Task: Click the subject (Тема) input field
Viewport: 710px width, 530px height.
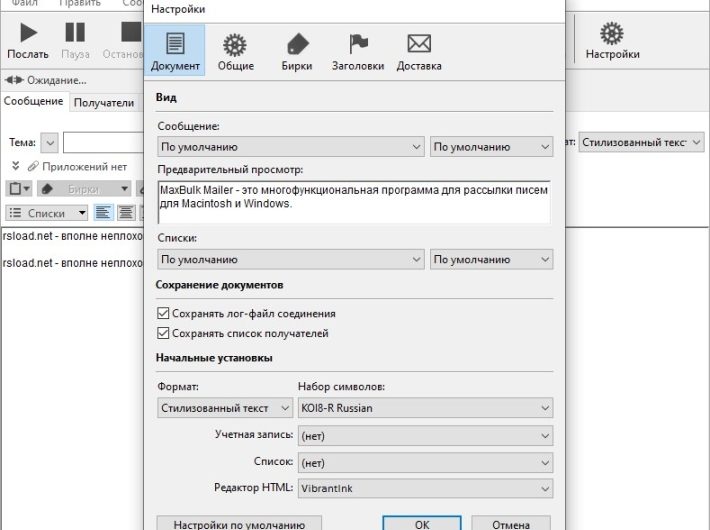Action: pos(104,143)
